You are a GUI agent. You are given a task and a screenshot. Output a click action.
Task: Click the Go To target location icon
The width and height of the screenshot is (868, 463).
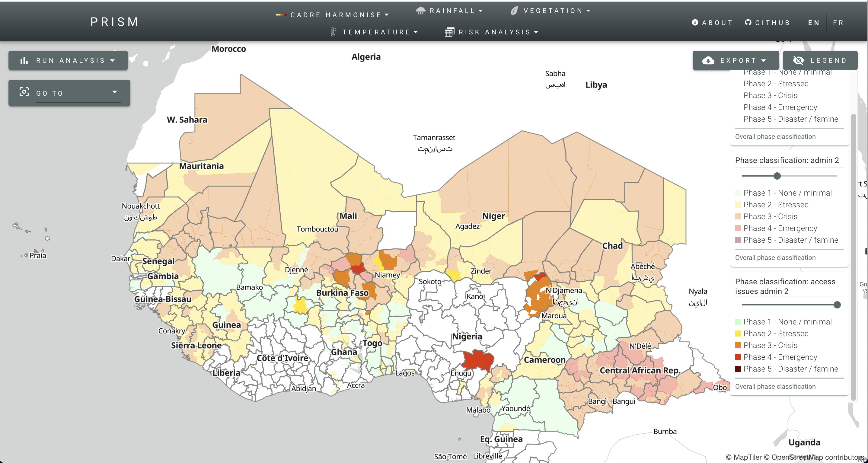pyautogui.click(x=24, y=92)
